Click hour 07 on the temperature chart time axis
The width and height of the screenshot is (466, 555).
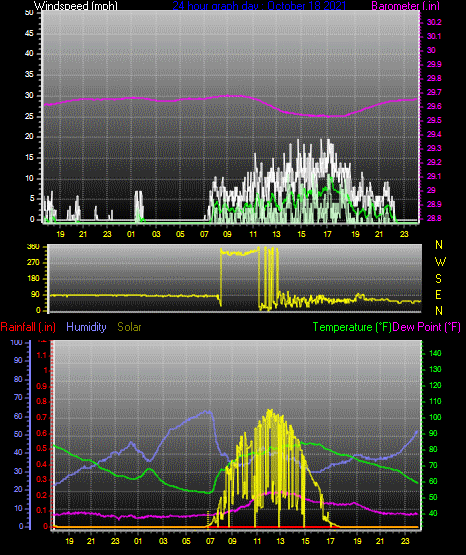pyautogui.click(x=210, y=541)
